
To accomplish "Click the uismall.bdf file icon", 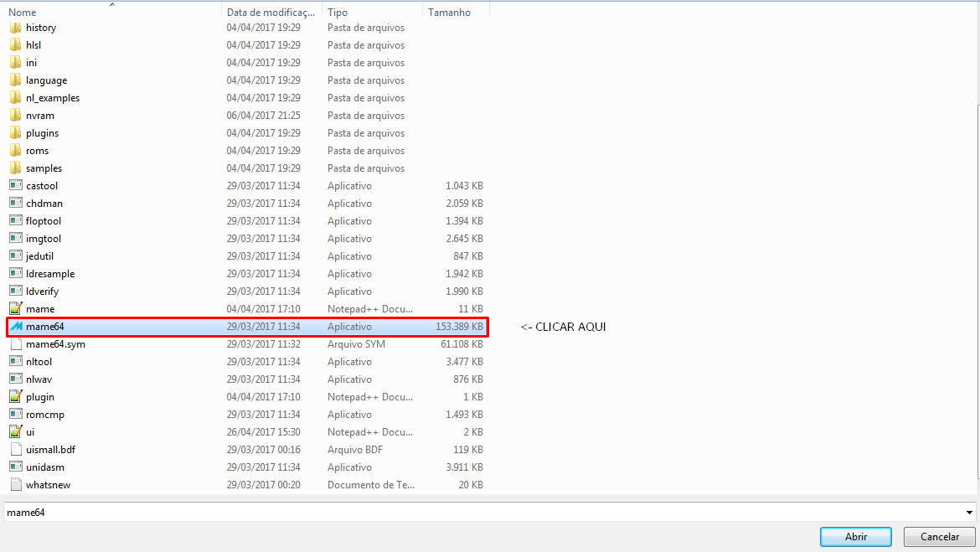I will tap(16, 449).
